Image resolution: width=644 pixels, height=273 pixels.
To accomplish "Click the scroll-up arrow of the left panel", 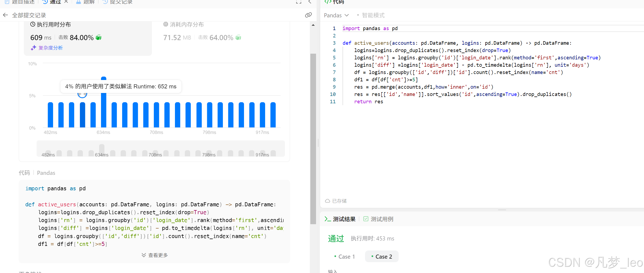I will (313, 25).
